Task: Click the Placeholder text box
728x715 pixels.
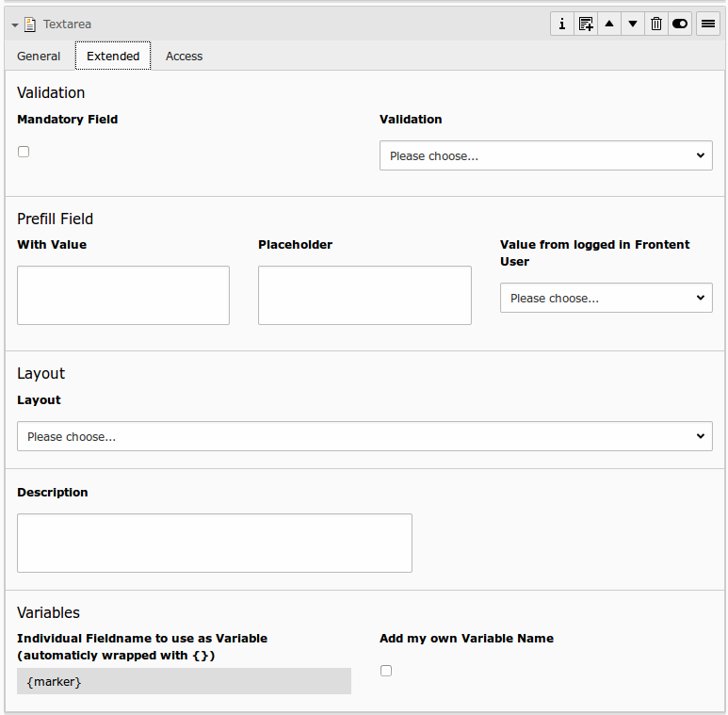Action: click(x=364, y=295)
